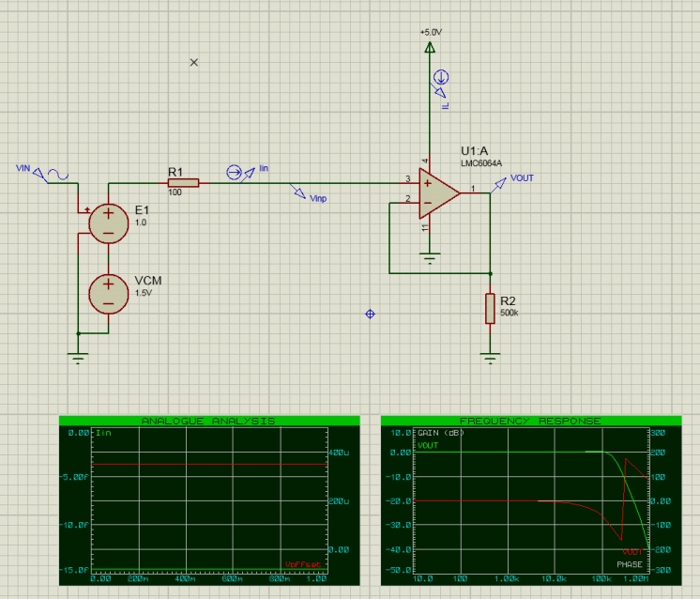Click the red horizontal Voffset trace line

coord(209,465)
